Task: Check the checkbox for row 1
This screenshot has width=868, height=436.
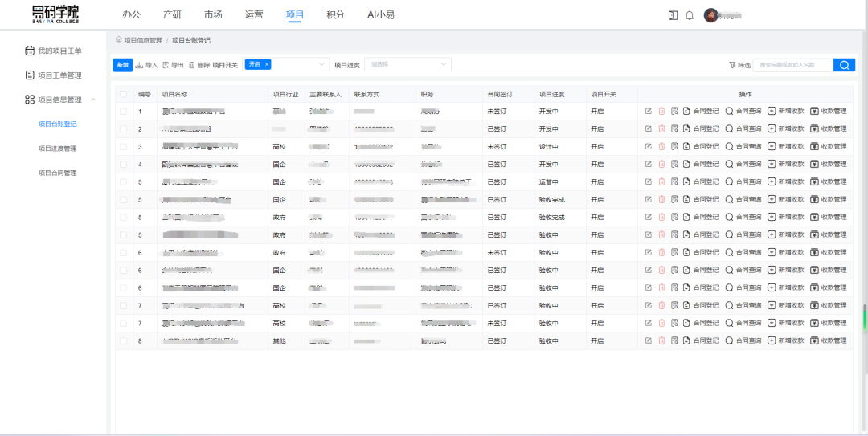Action: tap(123, 112)
